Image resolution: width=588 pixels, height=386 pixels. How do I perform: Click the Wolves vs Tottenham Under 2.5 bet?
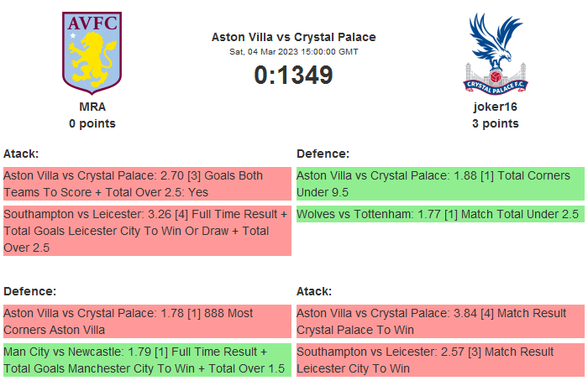(440, 214)
